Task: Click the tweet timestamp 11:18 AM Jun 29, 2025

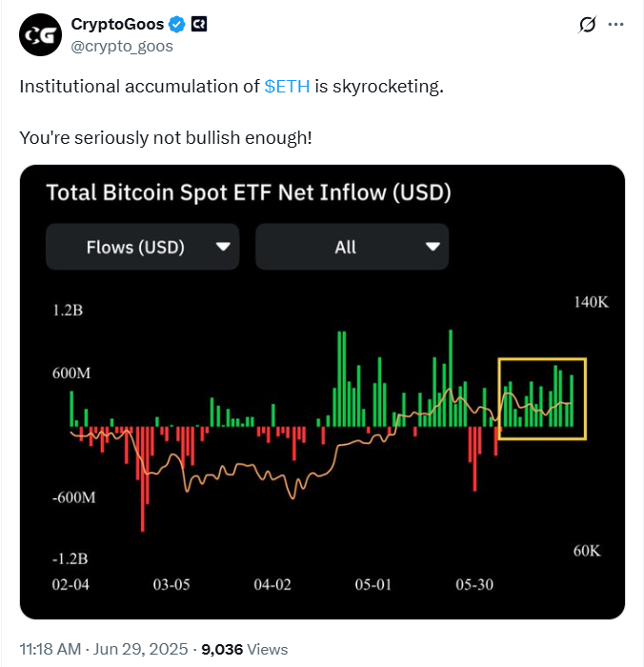Action: [x=104, y=649]
